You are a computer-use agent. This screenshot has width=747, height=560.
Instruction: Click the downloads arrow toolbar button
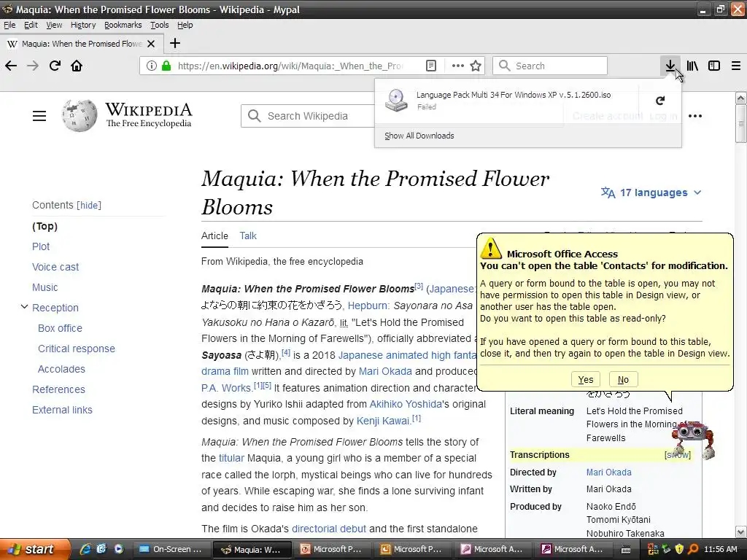(670, 66)
